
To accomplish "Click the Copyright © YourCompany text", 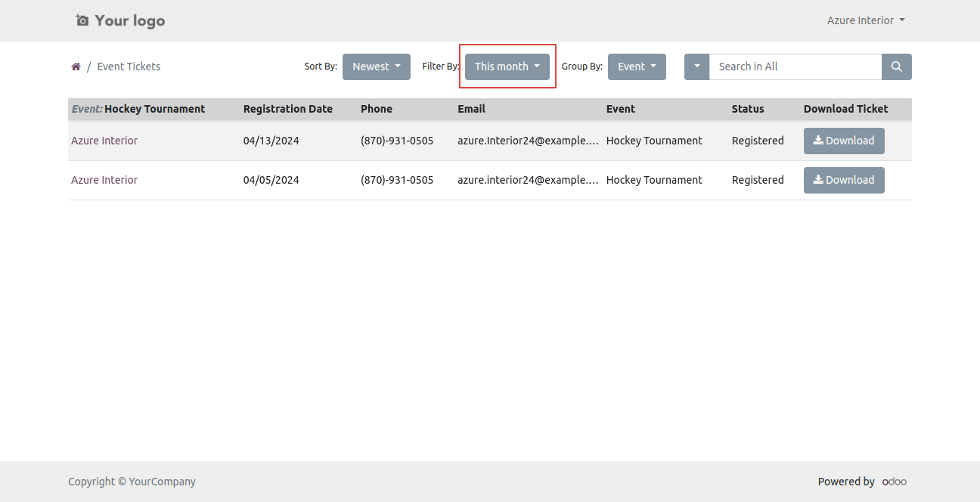I will [x=132, y=482].
